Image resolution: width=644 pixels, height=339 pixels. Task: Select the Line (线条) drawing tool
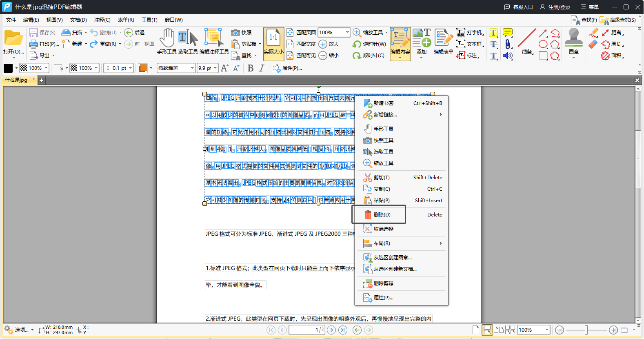tap(526, 42)
